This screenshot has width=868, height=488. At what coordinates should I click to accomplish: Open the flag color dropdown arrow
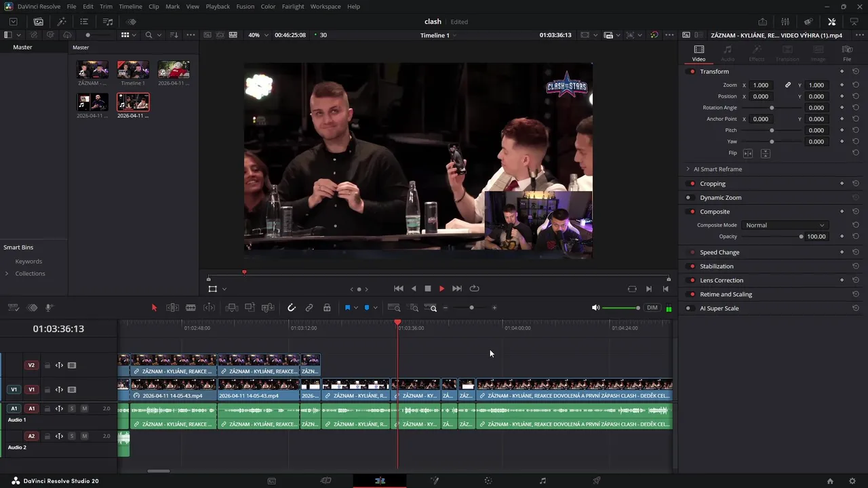[355, 308]
